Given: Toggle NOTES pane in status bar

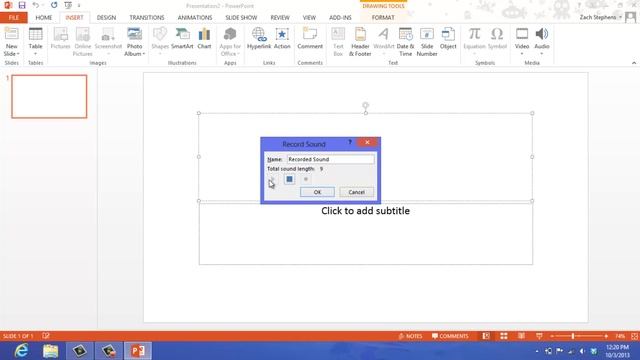Looking at the screenshot, I should click(411, 336).
